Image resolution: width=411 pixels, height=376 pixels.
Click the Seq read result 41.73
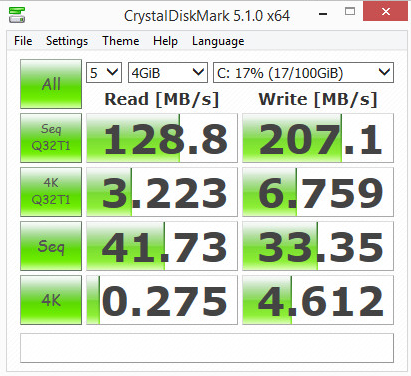click(x=162, y=246)
